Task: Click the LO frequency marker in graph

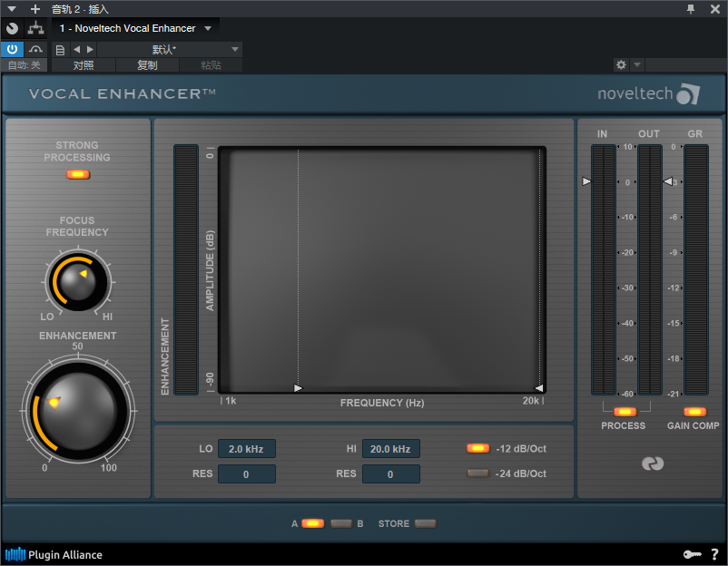Action: pyautogui.click(x=298, y=388)
